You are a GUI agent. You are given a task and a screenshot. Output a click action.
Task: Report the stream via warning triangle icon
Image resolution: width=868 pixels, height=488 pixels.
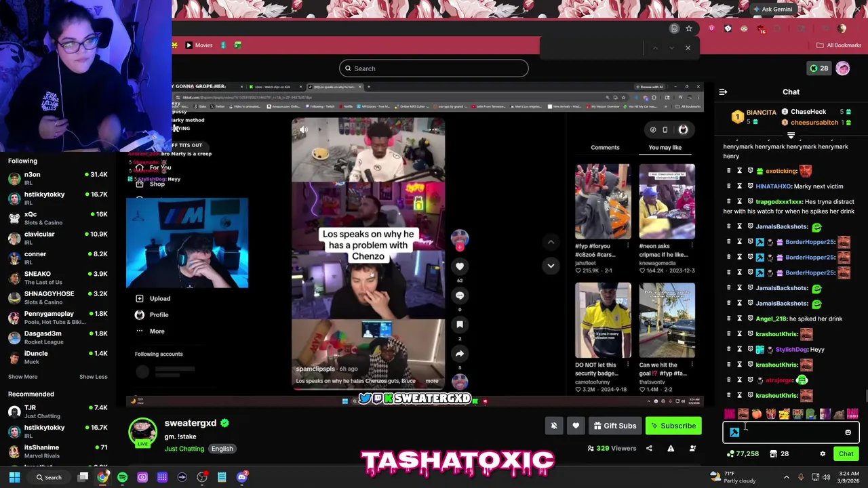point(671,448)
